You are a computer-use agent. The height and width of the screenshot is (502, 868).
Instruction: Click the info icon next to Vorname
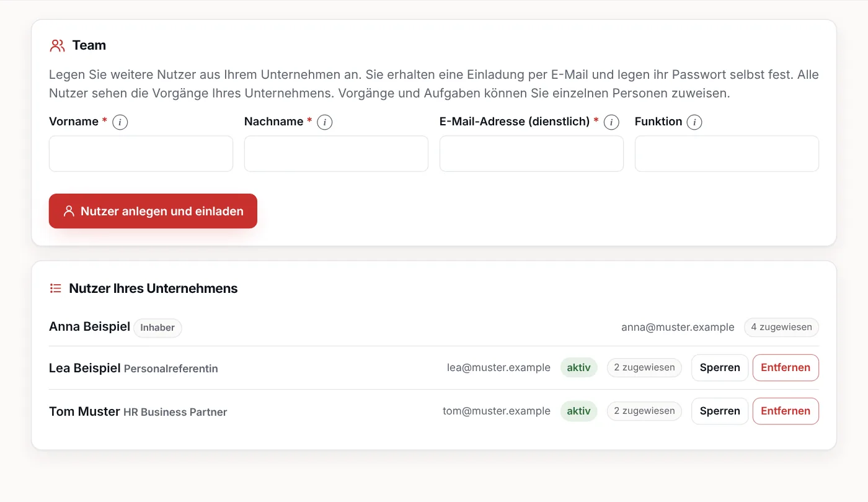click(120, 122)
